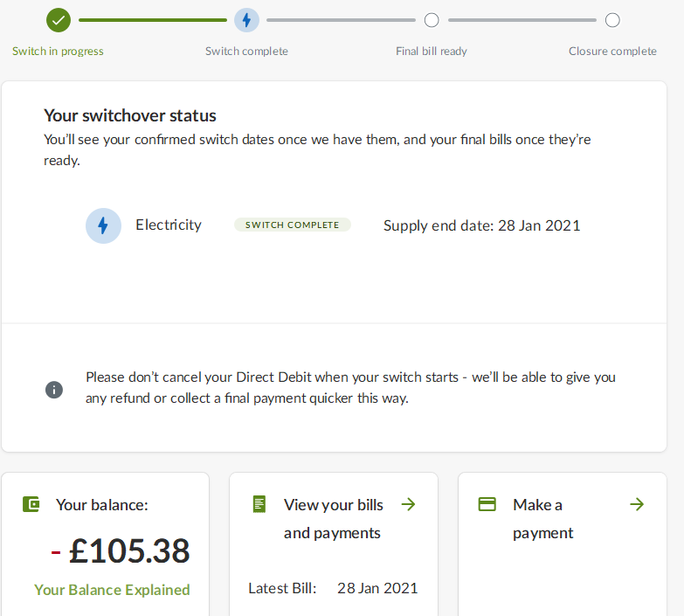This screenshot has width=684, height=616.
Task: Click the Final bill ready step circle
Action: (x=432, y=20)
